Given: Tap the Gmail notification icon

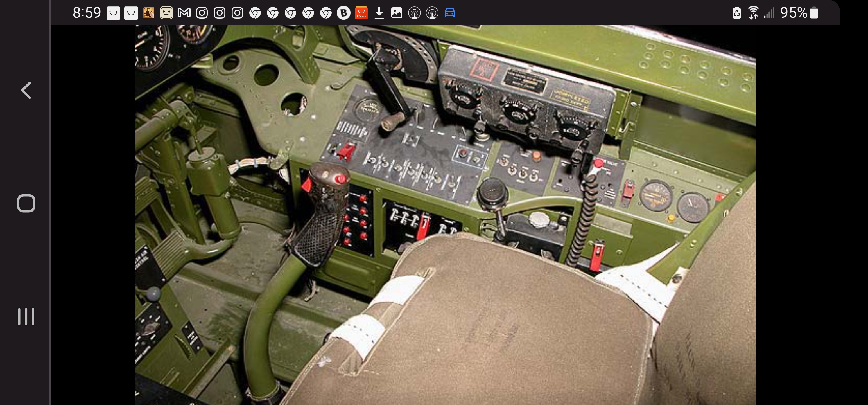Looking at the screenshot, I should tap(184, 13).
